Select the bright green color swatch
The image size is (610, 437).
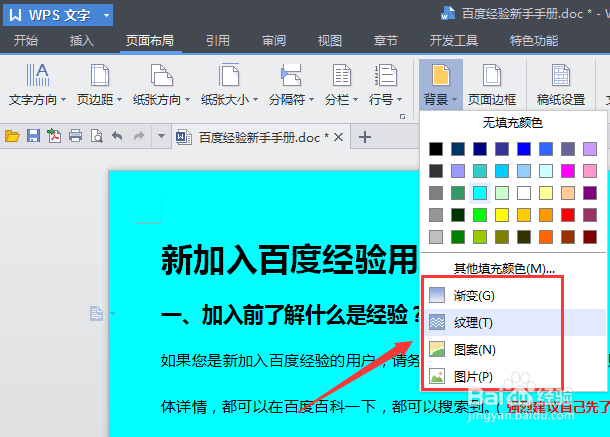(480, 215)
